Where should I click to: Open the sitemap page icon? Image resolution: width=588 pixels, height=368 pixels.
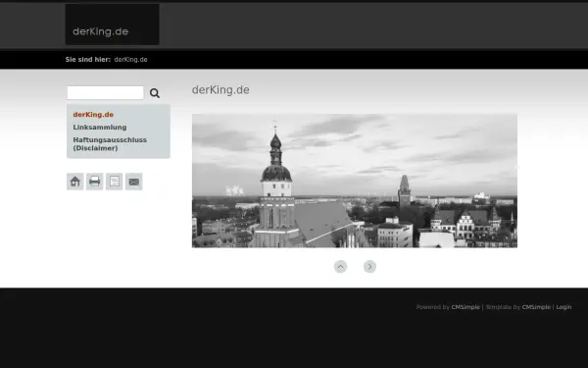pos(114,182)
